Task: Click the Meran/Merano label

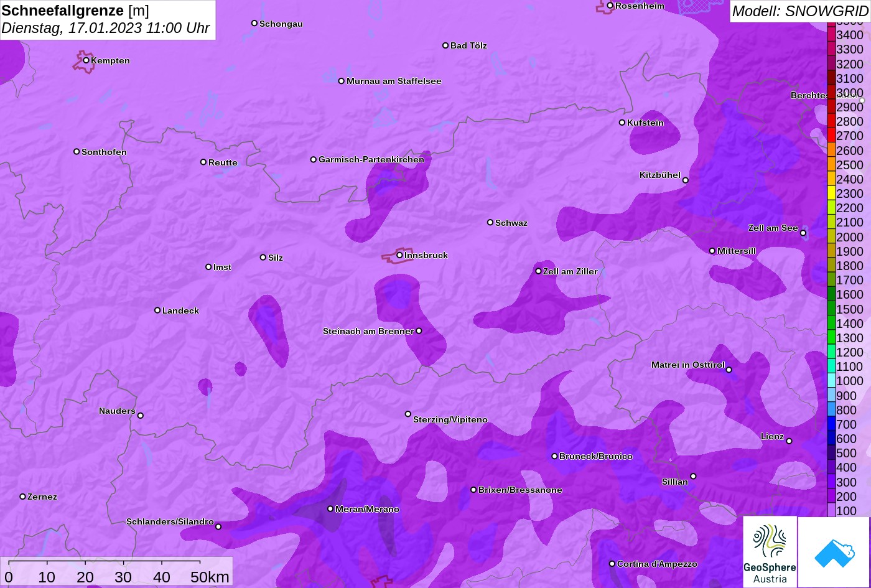Action: coord(367,509)
